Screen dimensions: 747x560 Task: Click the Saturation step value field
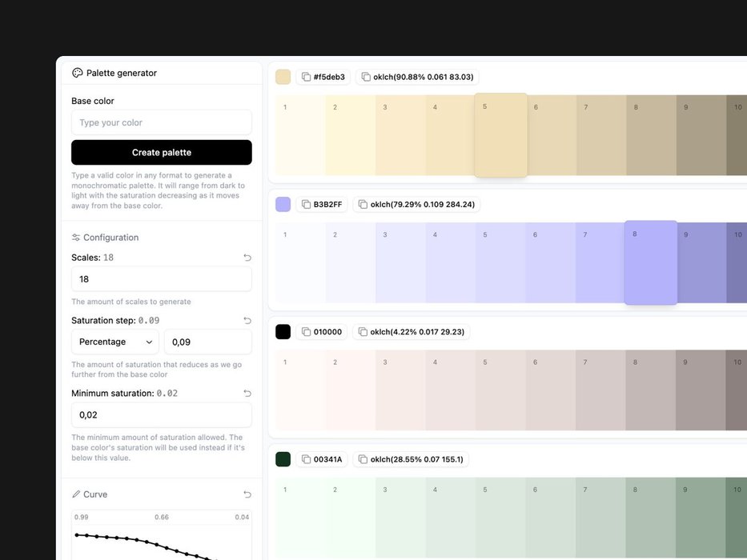click(207, 342)
